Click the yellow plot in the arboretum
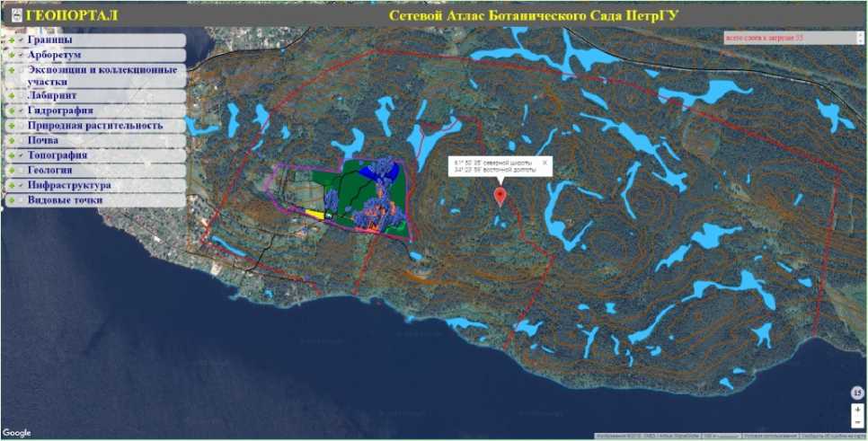Image resolution: width=868 pixels, height=441 pixels. tap(314, 214)
